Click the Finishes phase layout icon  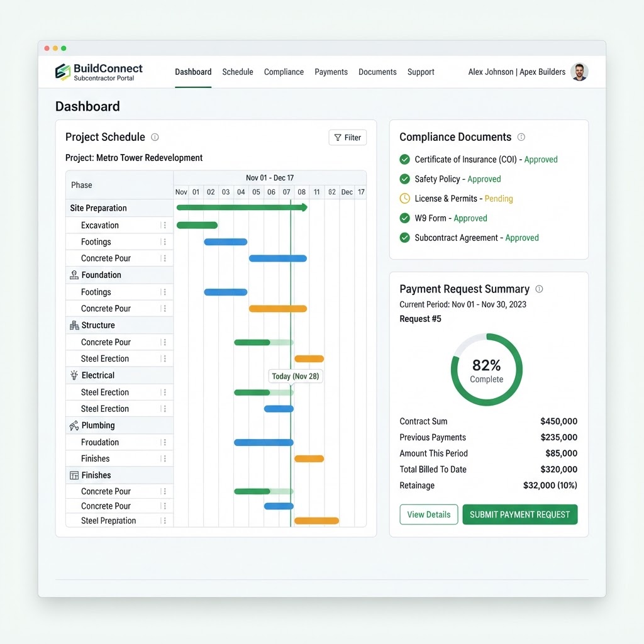tap(74, 475)
